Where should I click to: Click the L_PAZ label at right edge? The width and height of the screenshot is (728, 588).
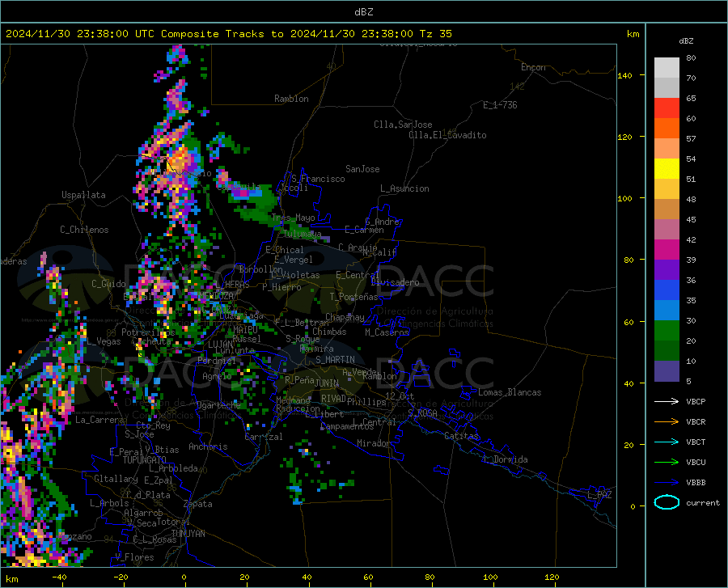click(599, 495)
